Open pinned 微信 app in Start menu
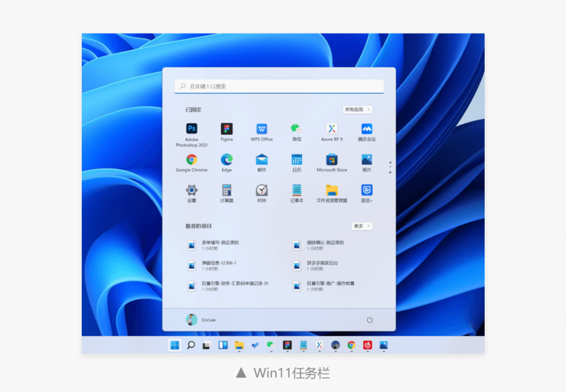Viewport: 566px width, 392px height. [x=297, y=132]
